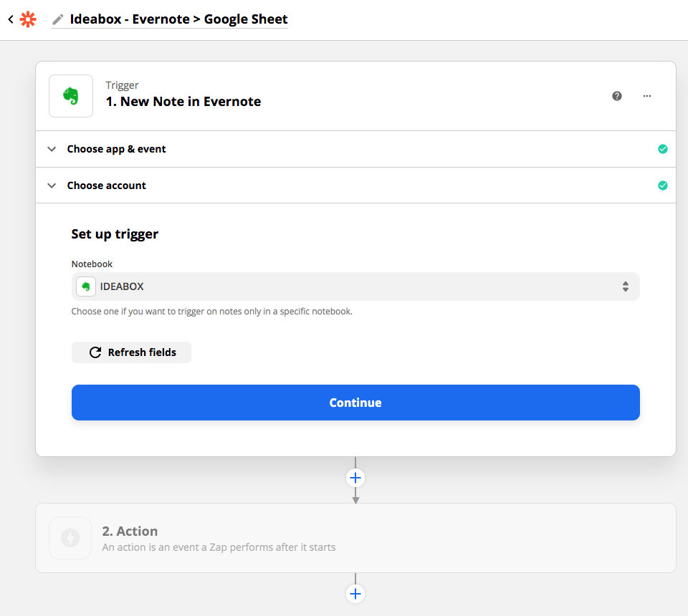The height and width of the screenshot is (616, 688).
Task: Add a step with plus below trigger
Action: (355, 478)
